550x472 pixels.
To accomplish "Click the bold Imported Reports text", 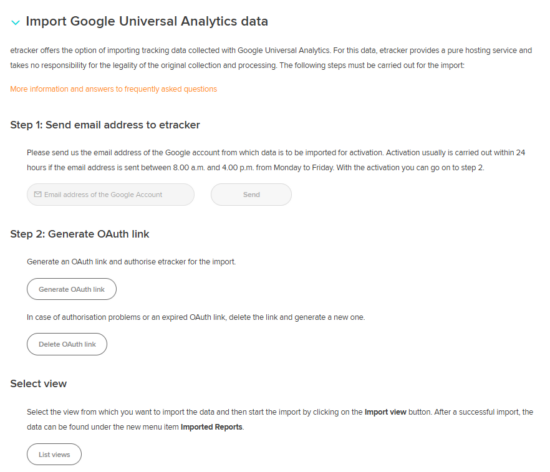I will 211,427.
